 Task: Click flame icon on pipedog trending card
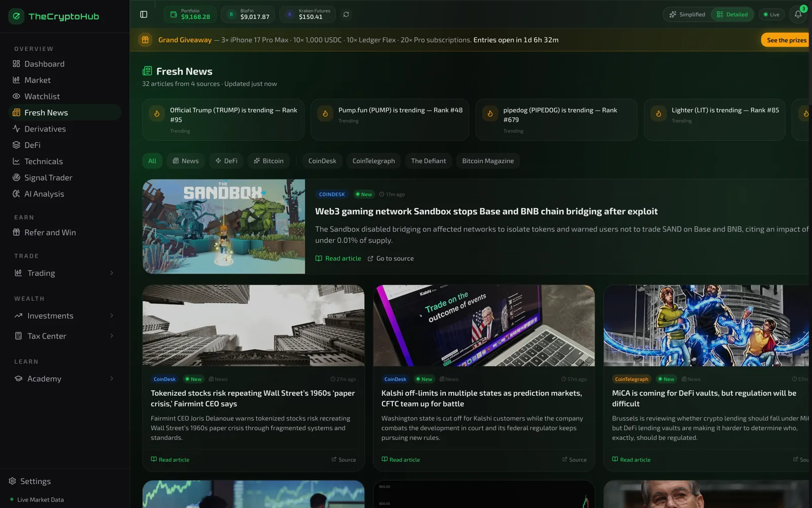click(x=490, y=114)
